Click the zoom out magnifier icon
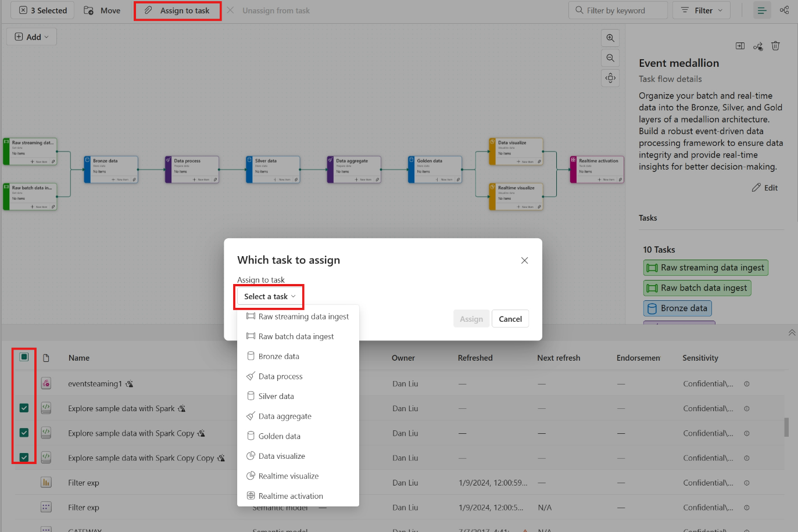This screenshot has height=532, width=798. tap(610, 57)
